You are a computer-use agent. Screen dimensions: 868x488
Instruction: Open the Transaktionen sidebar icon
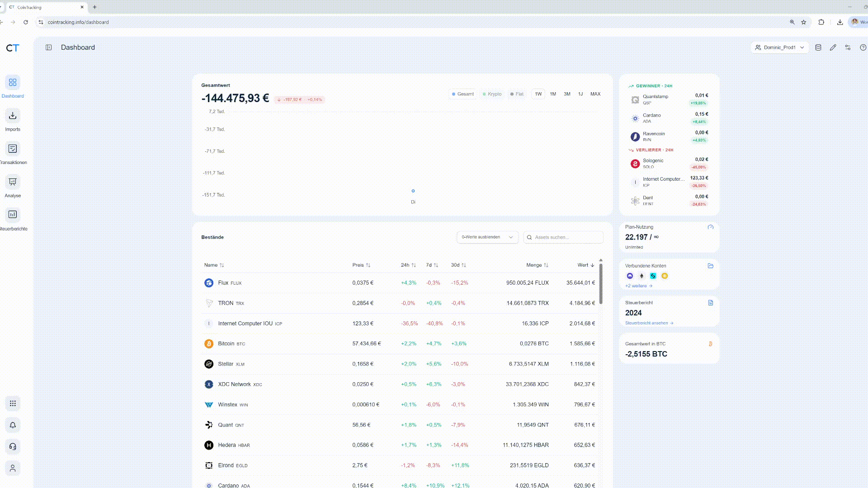pyautogui.click(x=13, y=149)
